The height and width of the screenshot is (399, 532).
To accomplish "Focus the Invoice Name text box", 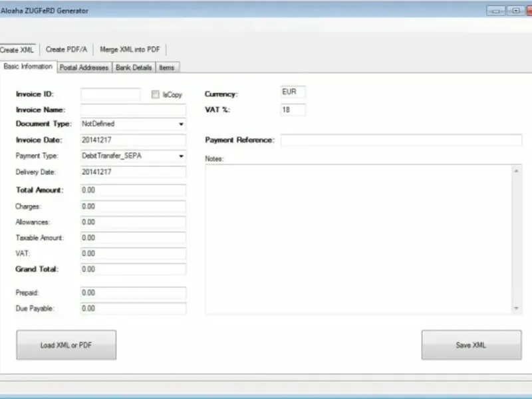I will (x=134, y=110).
